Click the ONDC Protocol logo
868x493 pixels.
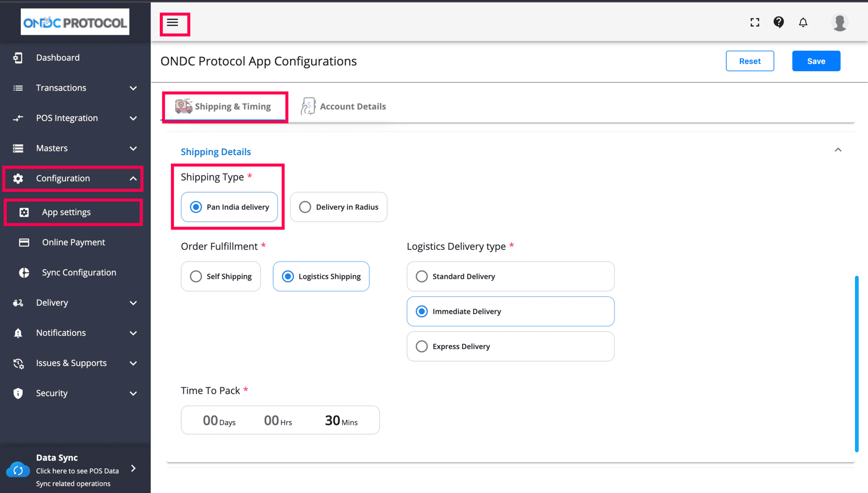[x=75, y=22]
